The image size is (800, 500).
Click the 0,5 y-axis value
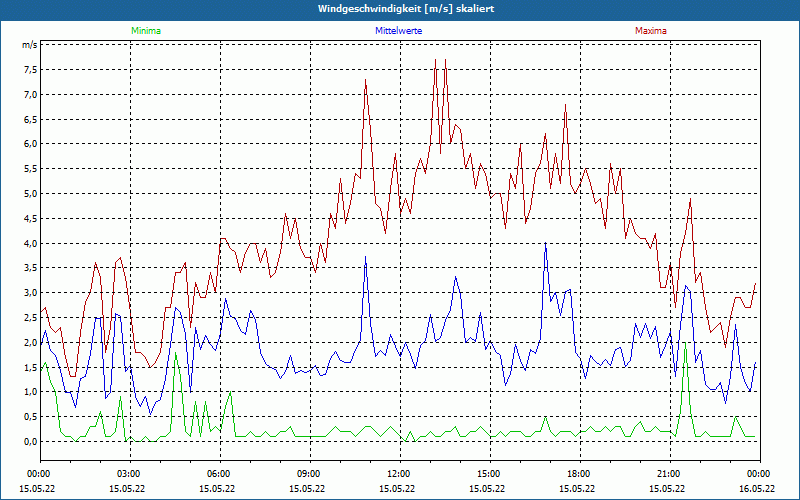(x=31, y=417)
